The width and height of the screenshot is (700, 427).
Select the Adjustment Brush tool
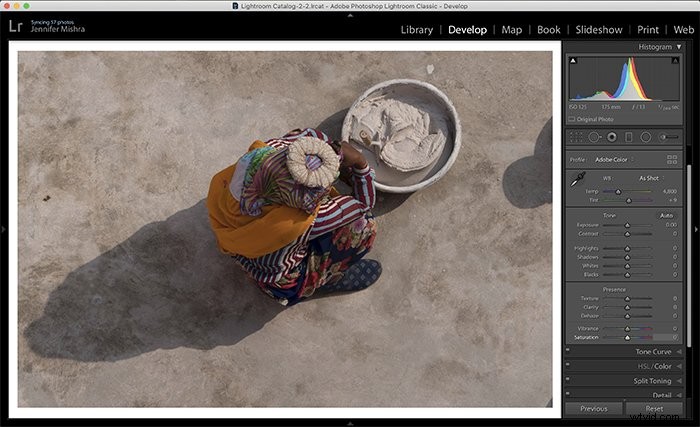(x=668, y=137)
